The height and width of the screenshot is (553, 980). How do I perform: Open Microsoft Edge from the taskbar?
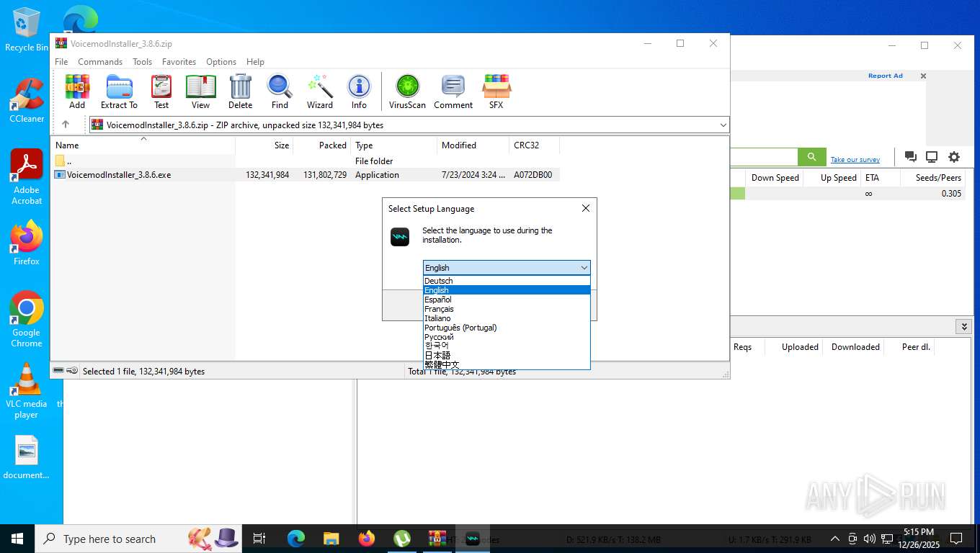296,538
